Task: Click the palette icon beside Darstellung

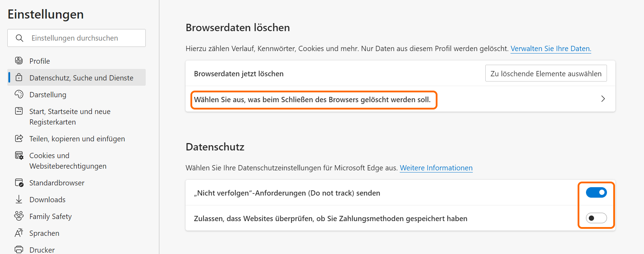Action: (19, 94)
